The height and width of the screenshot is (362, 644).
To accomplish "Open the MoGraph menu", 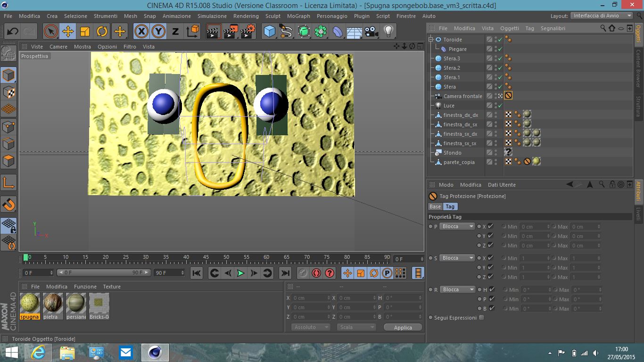I will pos(298,16).
